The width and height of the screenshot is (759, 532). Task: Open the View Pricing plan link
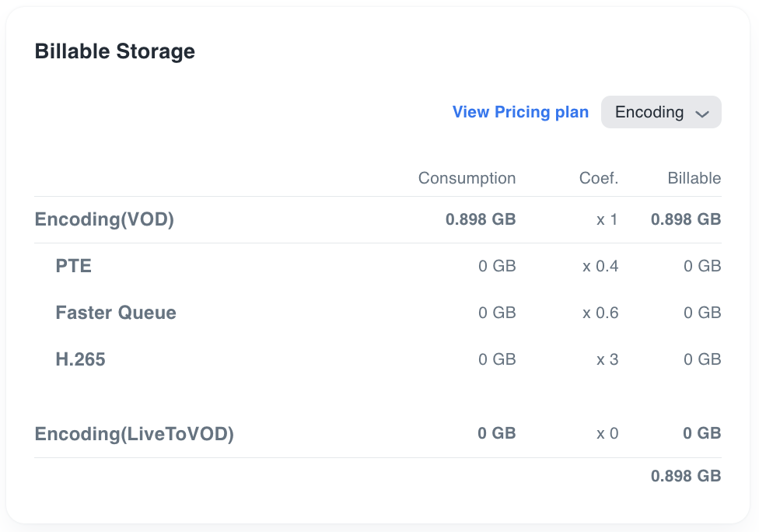tap(520, 112)
